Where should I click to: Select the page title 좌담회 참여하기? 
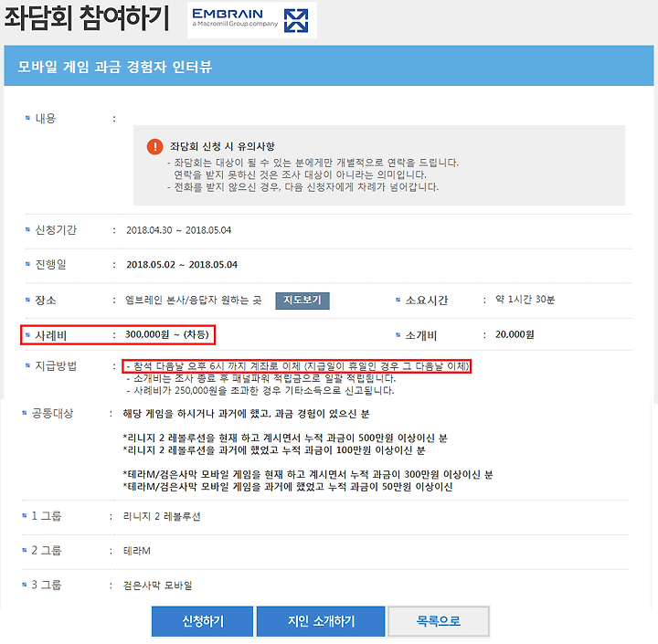pyautogui.click(x=87, y=19)
